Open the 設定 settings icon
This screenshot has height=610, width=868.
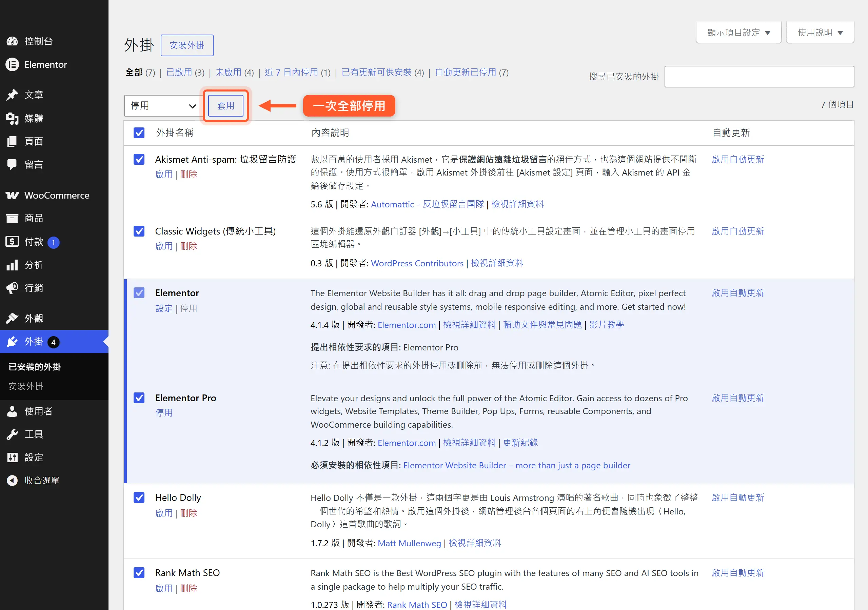click(x=12, y=457)
